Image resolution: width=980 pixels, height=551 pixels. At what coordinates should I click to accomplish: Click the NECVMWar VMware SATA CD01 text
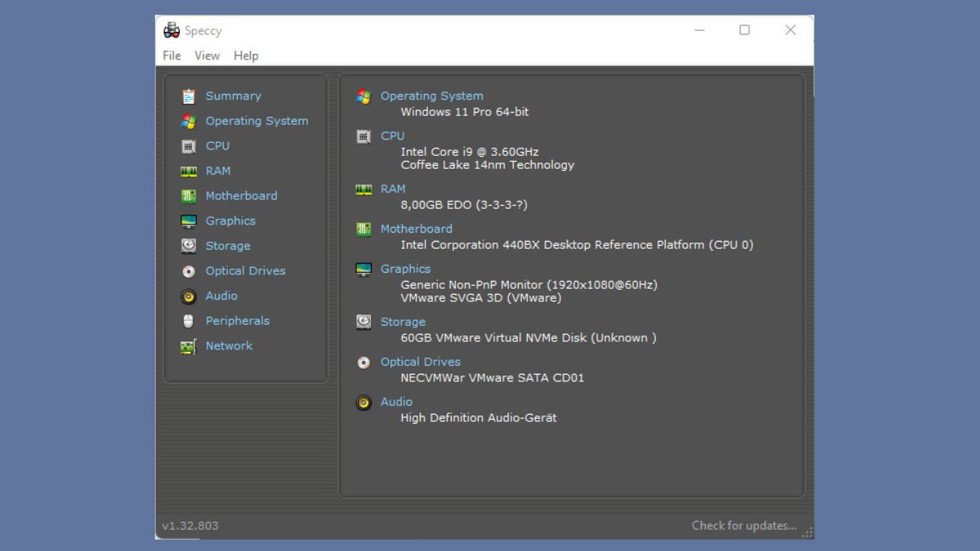click(x=492, y=378)
